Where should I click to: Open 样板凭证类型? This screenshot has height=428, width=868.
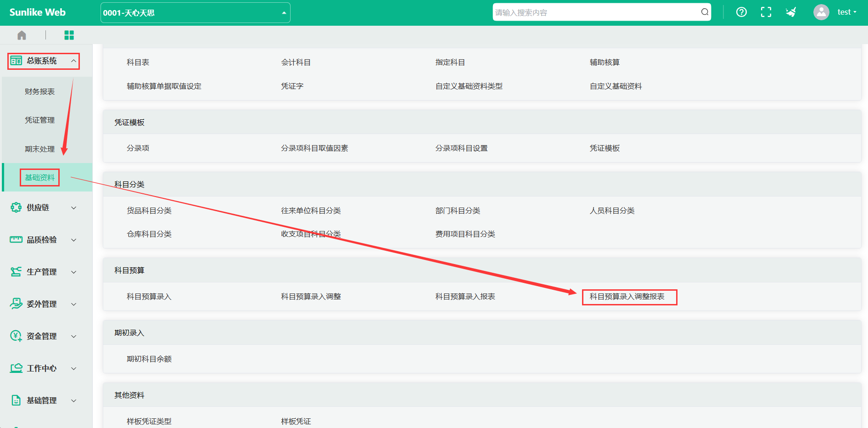tap(149, 422)
